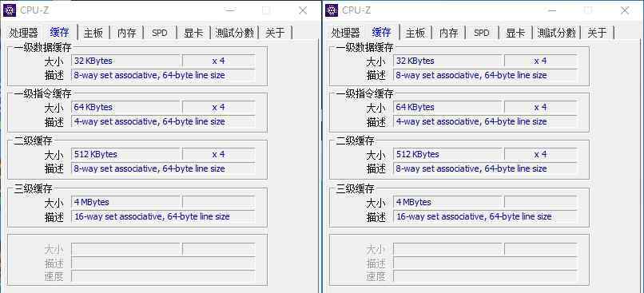Open SPD tab in left window

pos(160,33)
